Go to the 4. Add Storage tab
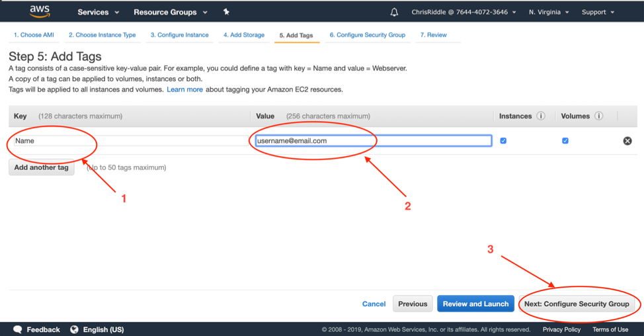Viewport: 644px width, 336px height. (243, 35)
